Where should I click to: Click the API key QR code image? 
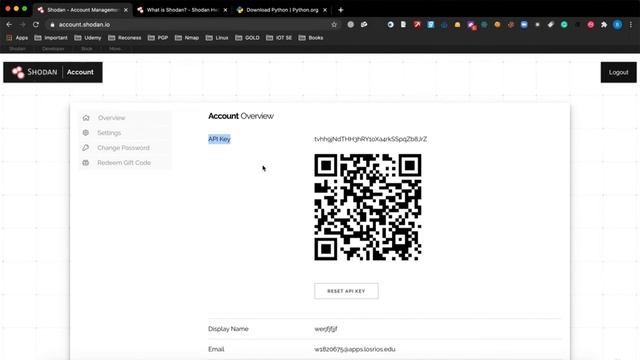pos(368,207)
